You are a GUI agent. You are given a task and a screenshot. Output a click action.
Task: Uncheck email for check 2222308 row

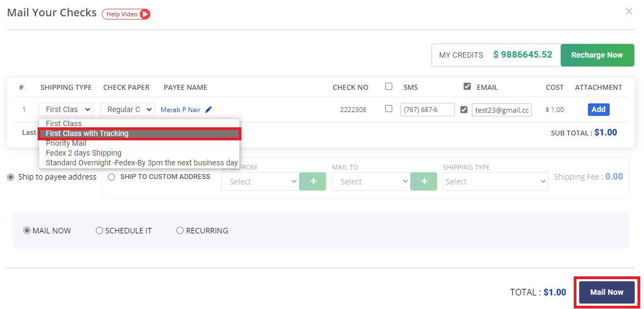[x=464, y=109]
